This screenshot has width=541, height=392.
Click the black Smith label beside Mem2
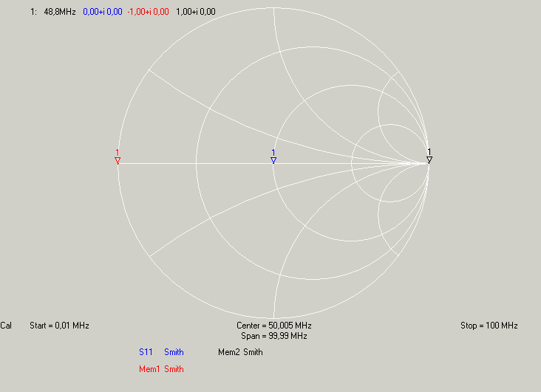tap(253, 352)
